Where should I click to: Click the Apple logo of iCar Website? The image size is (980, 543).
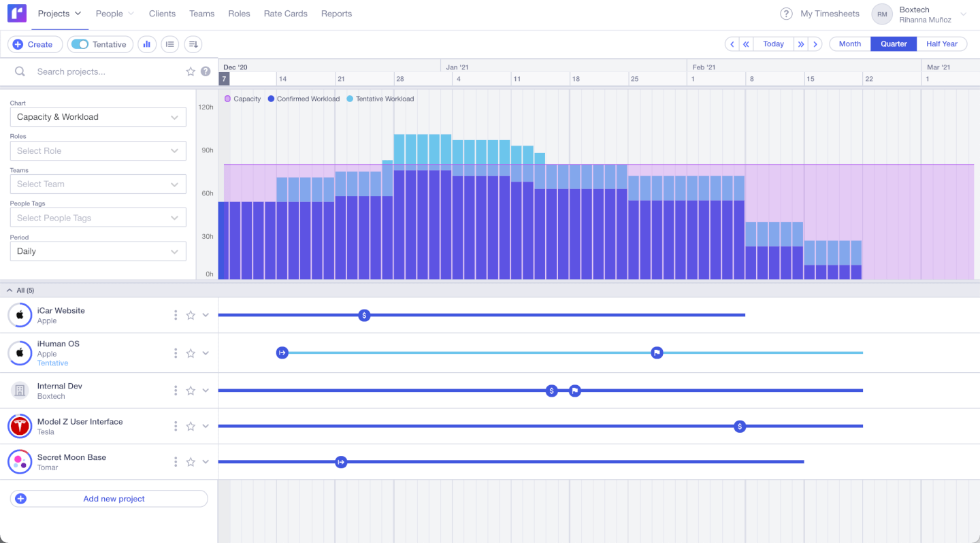point(20,315)
